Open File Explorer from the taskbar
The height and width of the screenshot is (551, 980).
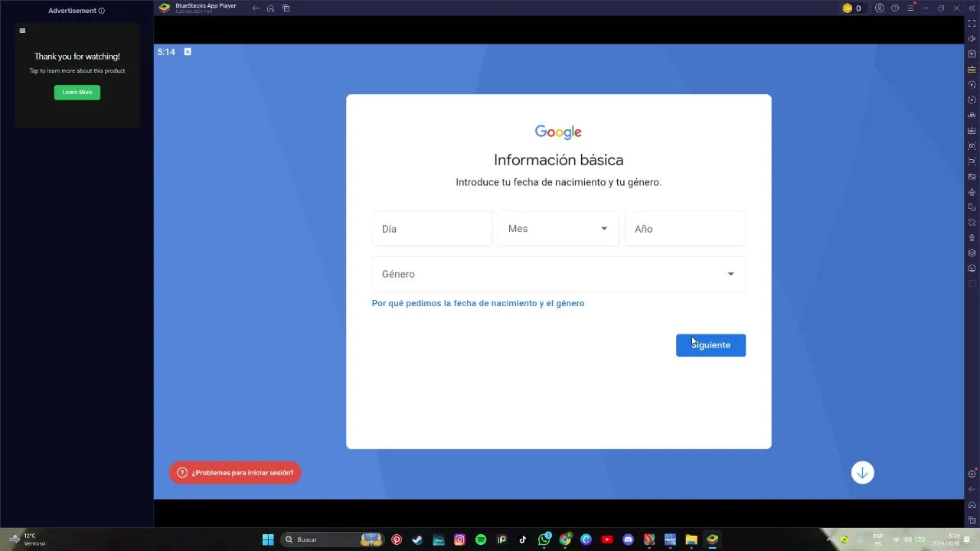click(x=691, y=540)
